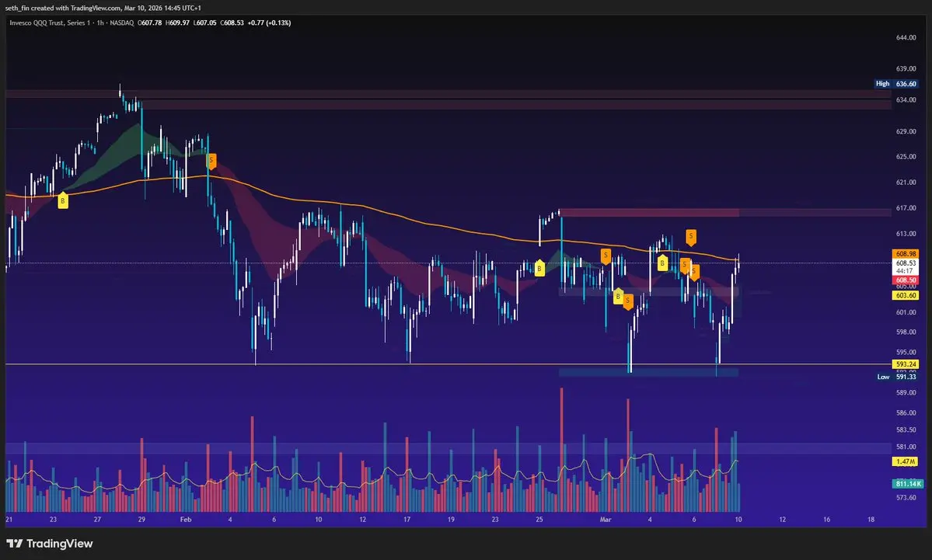Select the topmost S marker near 613 level

click(x=690, y=237)
